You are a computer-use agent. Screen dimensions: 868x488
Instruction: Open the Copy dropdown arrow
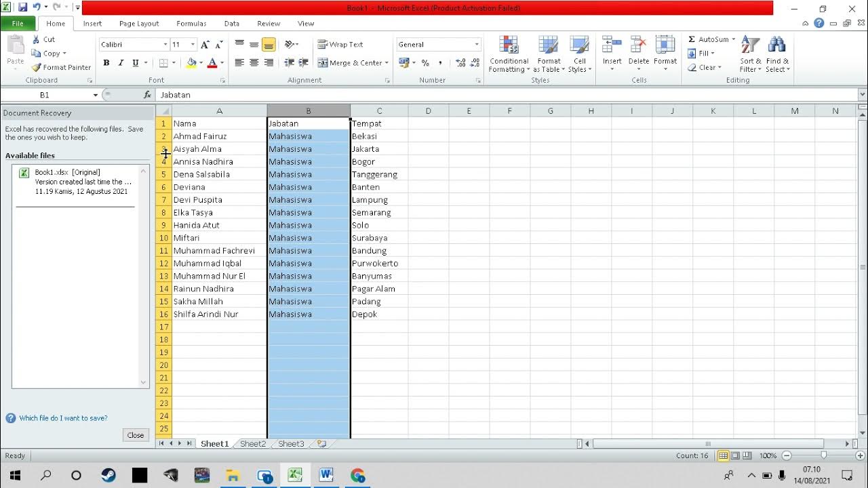[x=64, y=54]
